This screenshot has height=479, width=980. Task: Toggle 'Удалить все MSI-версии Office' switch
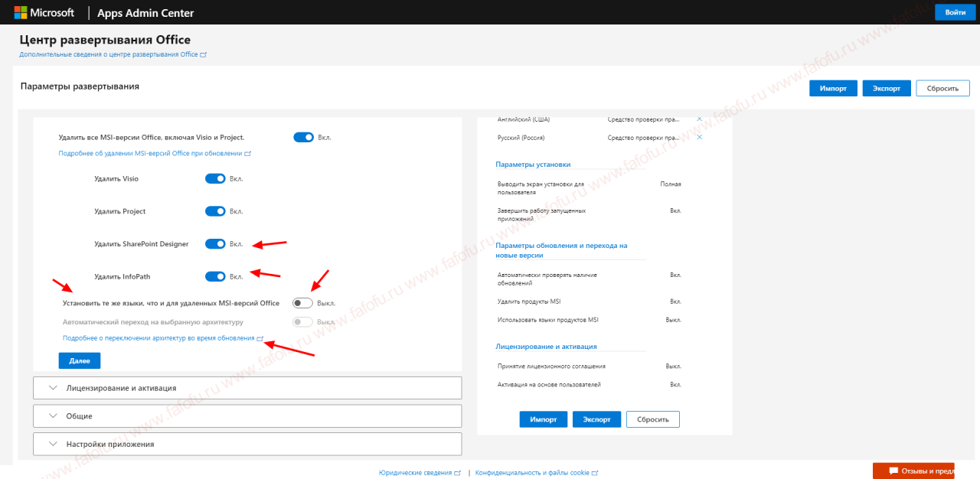(x=303, y=137)
